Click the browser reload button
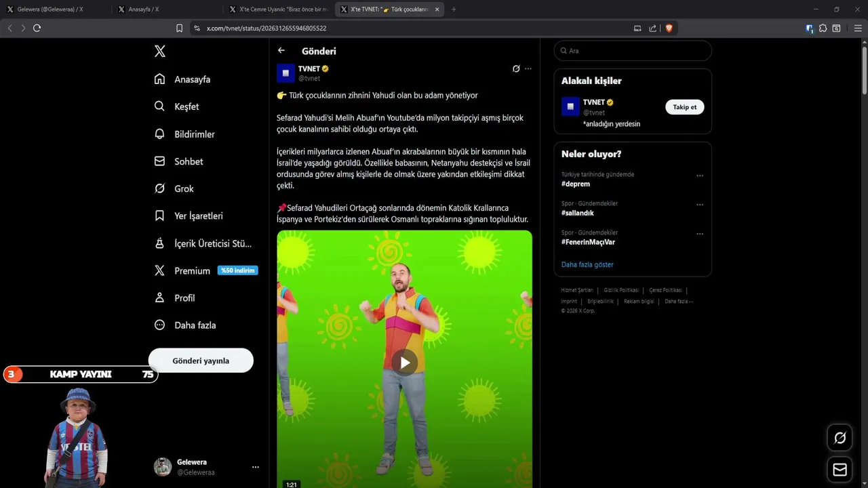The image size is (868, 488). click(x=37, y=28)
